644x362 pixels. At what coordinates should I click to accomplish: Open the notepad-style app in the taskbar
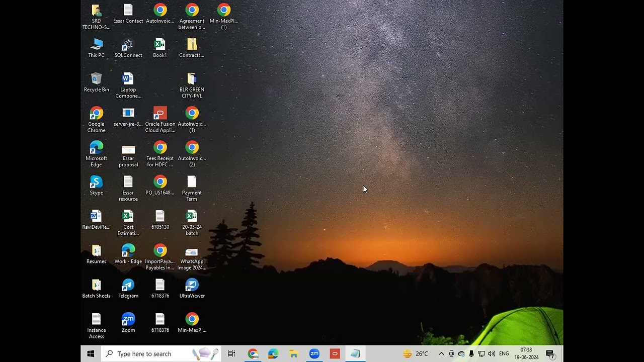355,354
